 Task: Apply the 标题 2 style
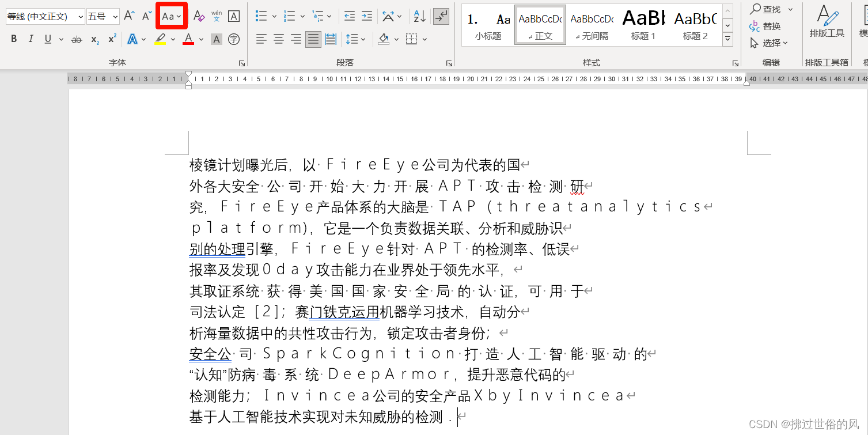click(x=695, y=25)
